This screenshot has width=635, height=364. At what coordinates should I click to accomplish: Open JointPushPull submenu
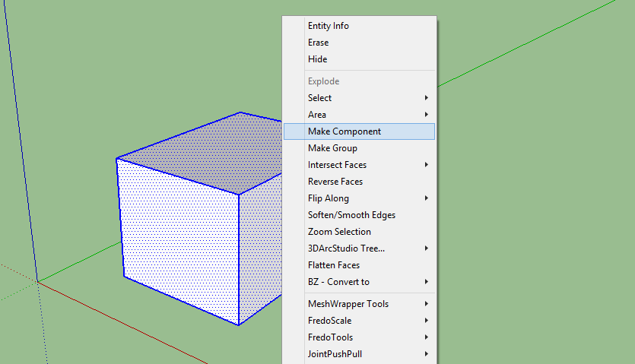click(x=359, y=354)
